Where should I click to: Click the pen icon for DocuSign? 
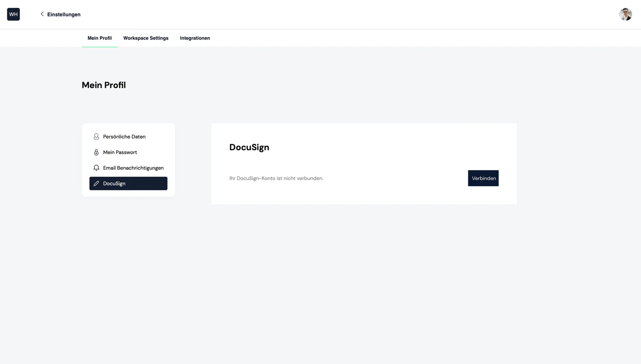(96, 183)
